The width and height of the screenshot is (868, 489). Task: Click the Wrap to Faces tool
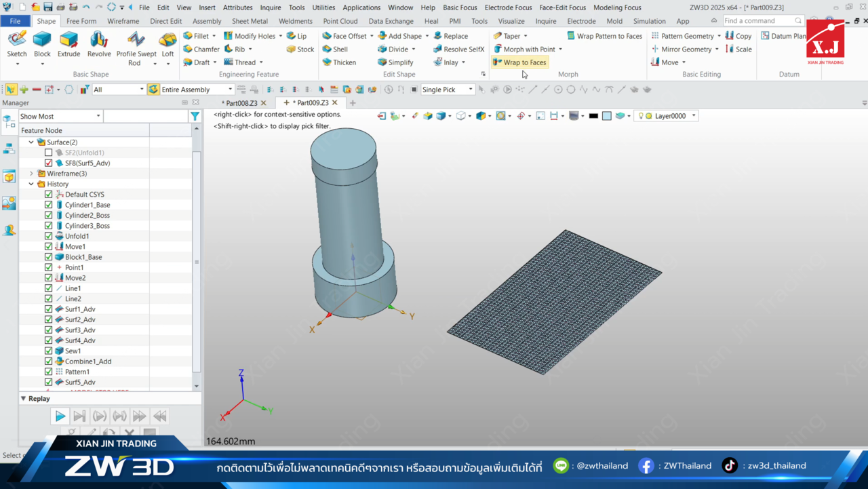pos(519,62)
